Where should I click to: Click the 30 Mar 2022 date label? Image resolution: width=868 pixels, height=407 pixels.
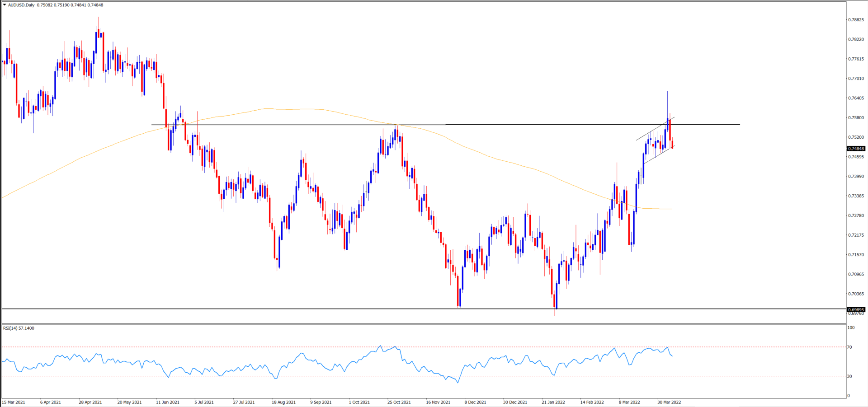point(669,402)
